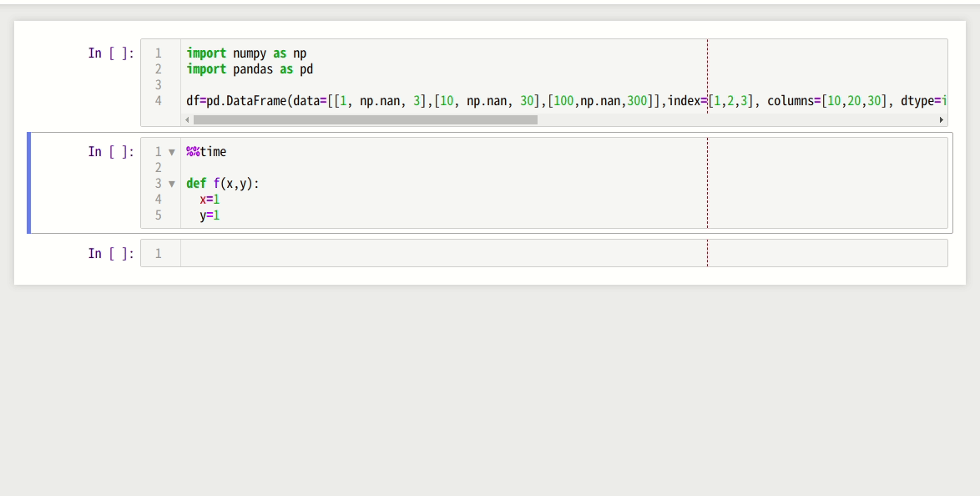
Task: Click the right arrow of horizontal scrollbar
Action: (942, 119)
